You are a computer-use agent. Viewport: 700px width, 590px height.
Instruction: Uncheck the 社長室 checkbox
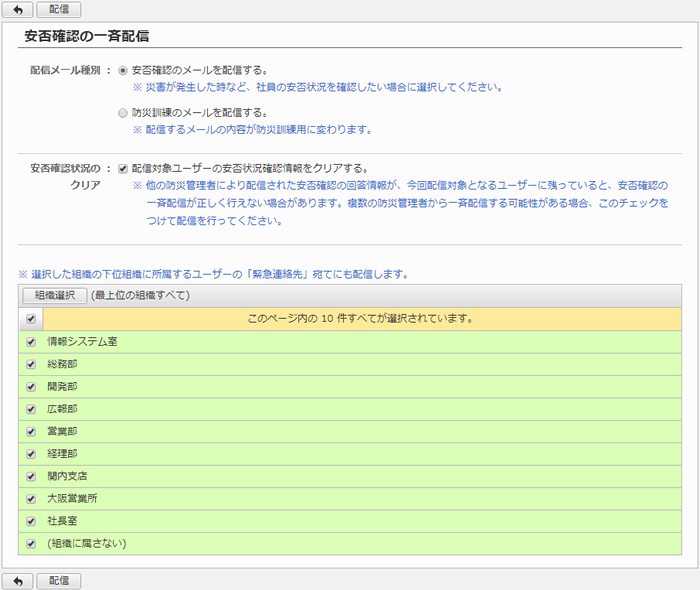[31, 521]
